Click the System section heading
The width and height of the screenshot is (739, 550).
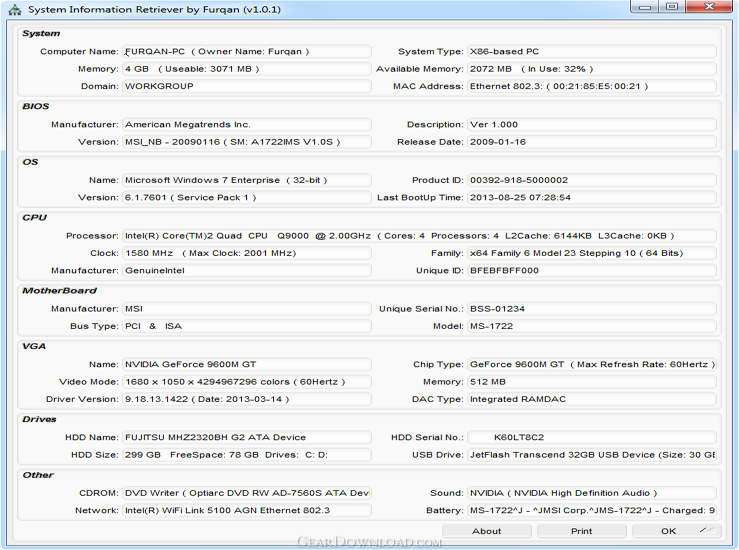tap(41, 33)
